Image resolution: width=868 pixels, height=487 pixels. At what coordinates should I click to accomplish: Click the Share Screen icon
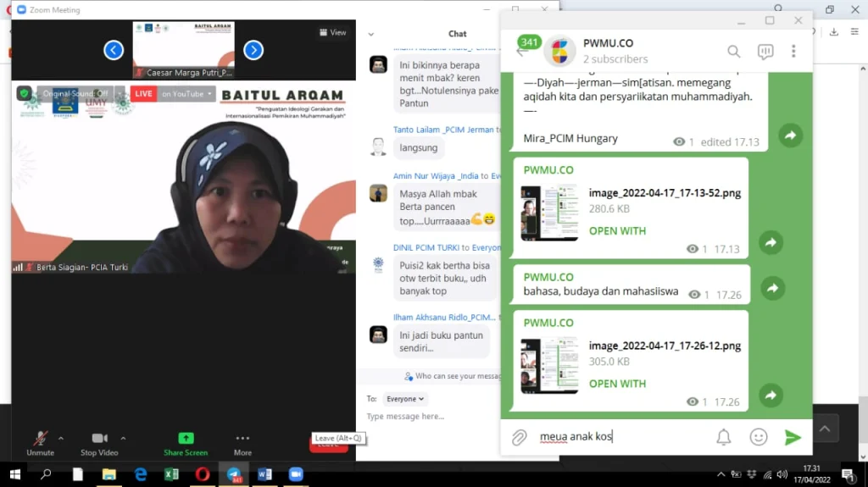tap(186, 439)
